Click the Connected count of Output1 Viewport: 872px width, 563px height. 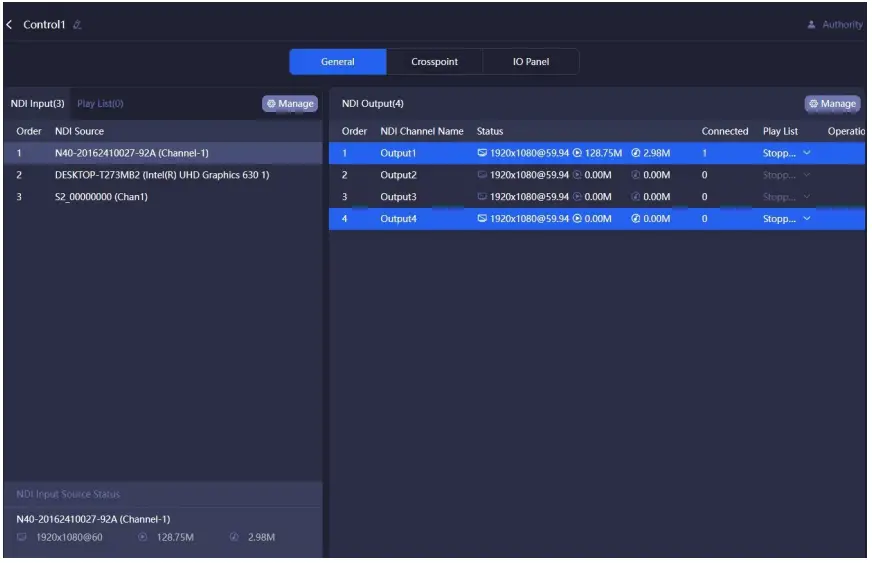[704, 153]
